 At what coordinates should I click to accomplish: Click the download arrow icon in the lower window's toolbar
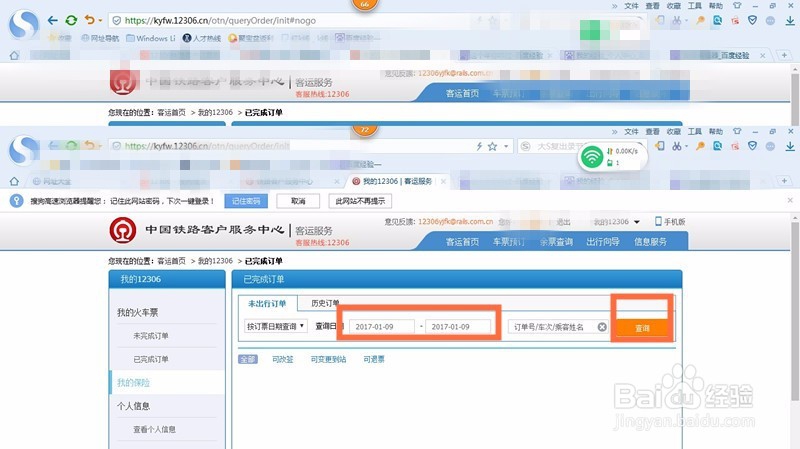[x=790, y=146]
